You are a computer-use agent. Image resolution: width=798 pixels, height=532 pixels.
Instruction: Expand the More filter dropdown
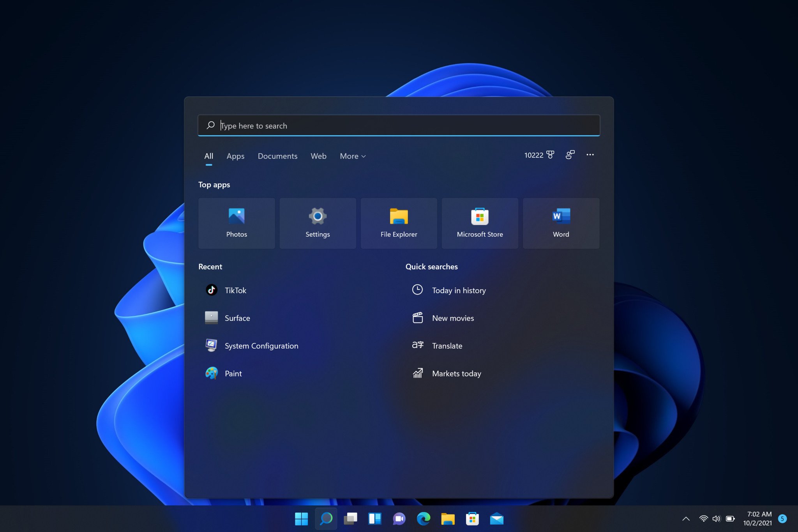pos(353,156)
